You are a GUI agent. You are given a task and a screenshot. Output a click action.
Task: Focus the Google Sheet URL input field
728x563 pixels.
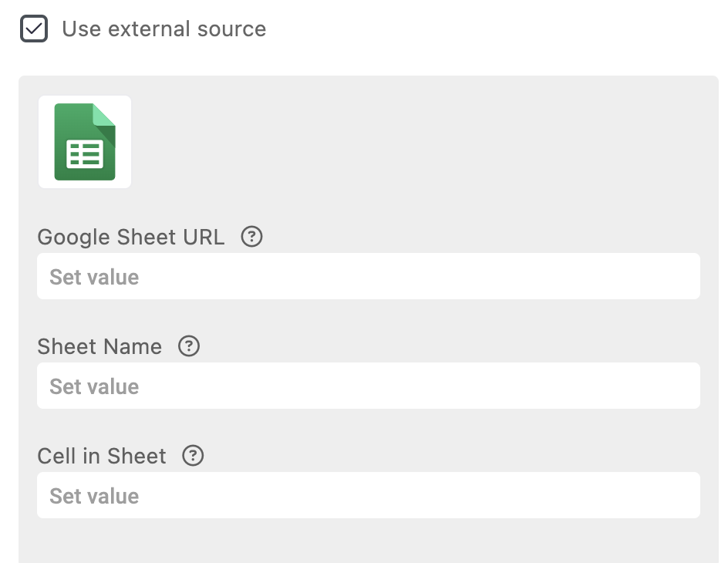click(x=369, y=277)
